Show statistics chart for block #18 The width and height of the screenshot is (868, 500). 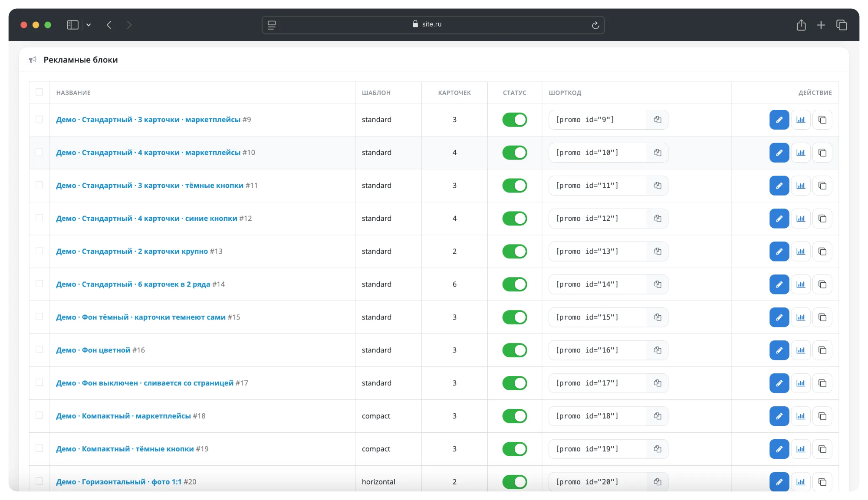point(801,416)
